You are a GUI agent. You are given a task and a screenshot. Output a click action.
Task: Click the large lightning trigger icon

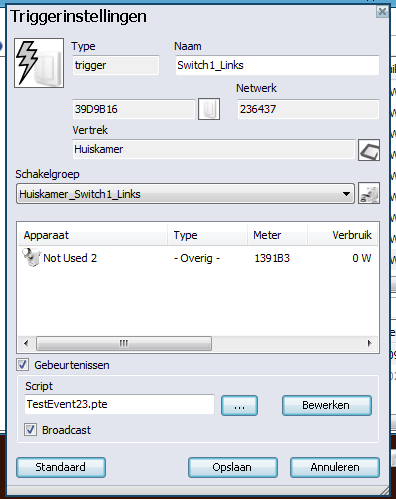(39, 63)
